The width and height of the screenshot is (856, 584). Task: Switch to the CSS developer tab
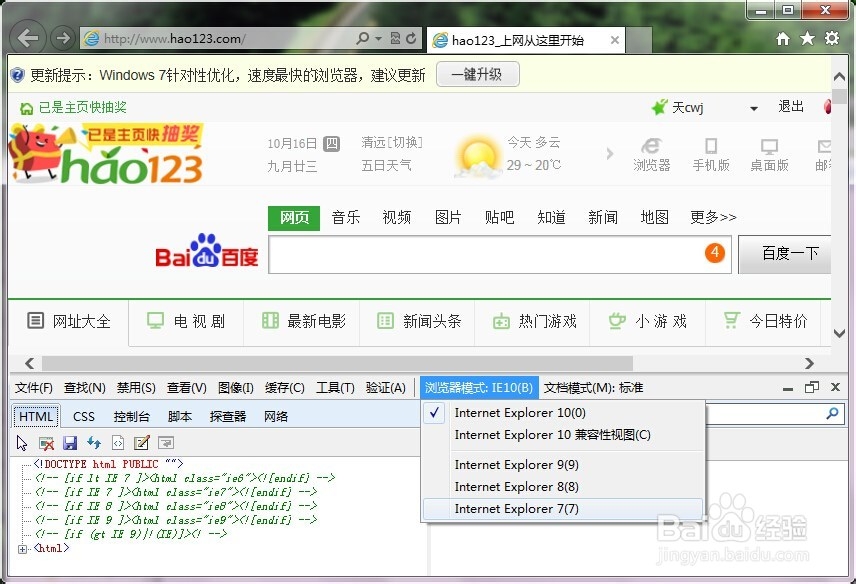84,417
